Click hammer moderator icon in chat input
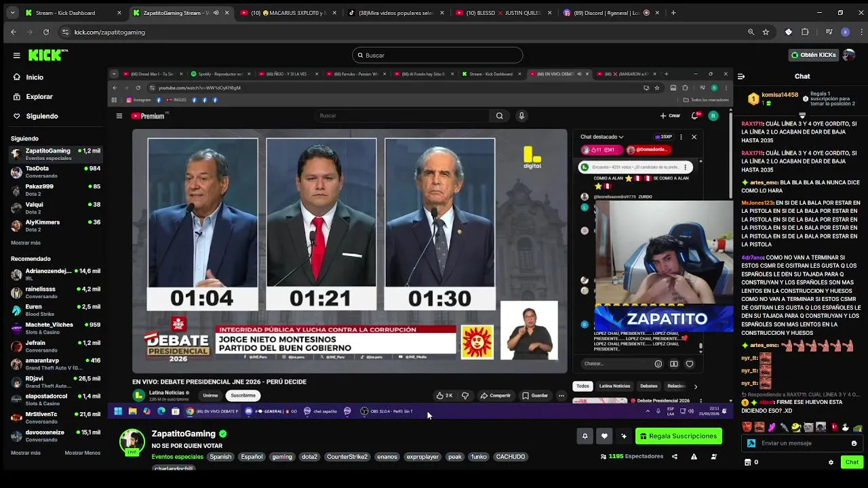The width and height of the screenshot is (868, 488). tap(751, 443)
